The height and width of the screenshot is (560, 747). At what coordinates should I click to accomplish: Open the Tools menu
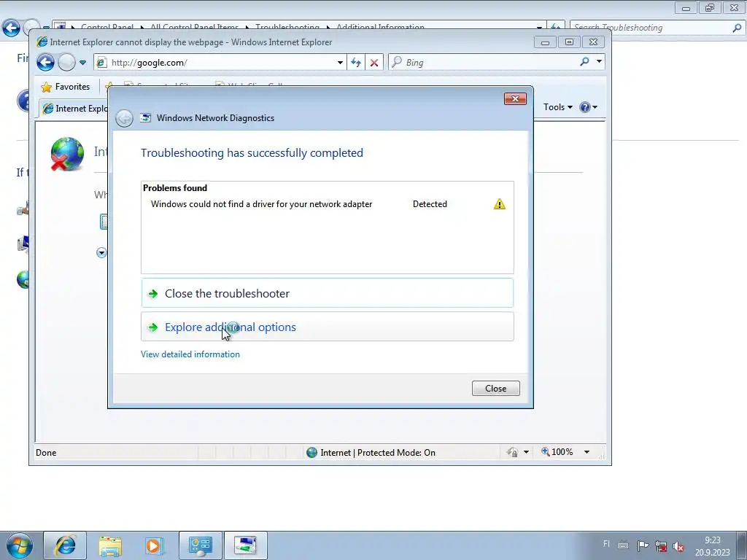[x=558, y=107]
